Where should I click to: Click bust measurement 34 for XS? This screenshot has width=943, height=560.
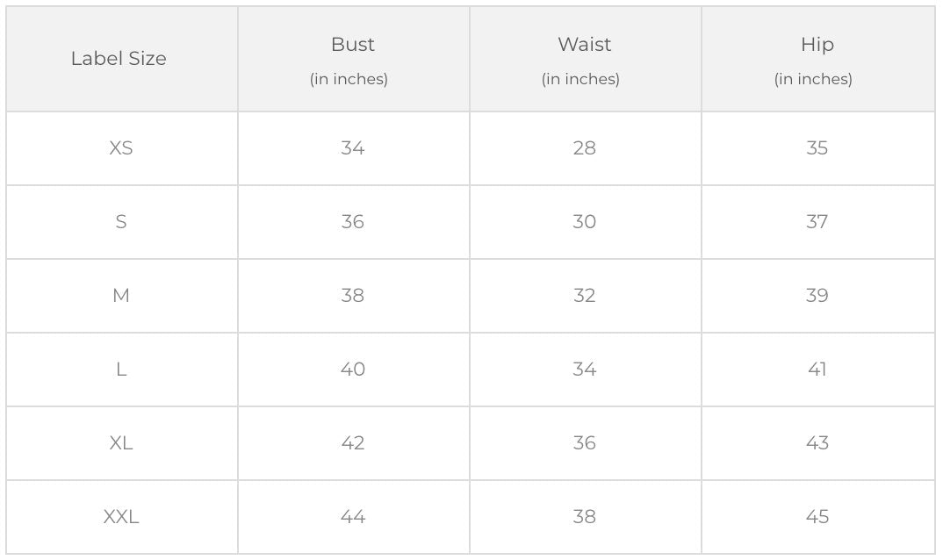352,148
